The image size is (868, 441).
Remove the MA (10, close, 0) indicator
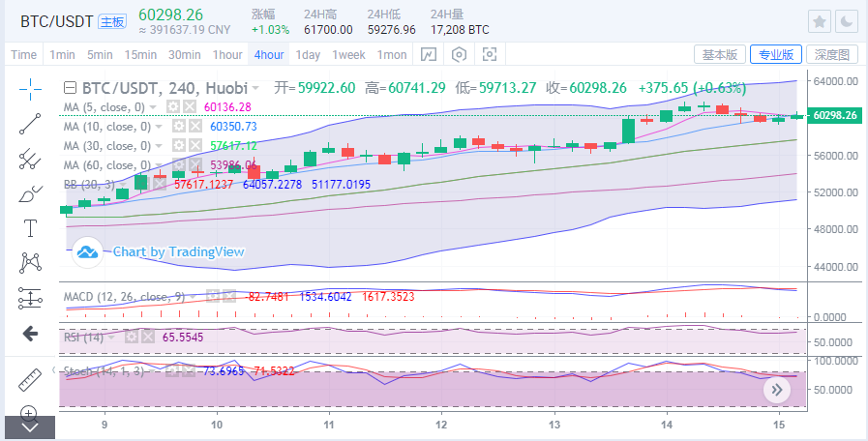pyautogui.click(x=195, y=126)
